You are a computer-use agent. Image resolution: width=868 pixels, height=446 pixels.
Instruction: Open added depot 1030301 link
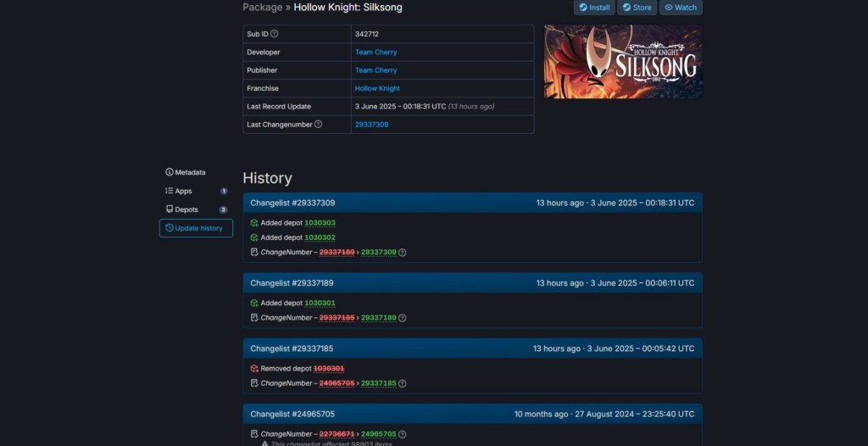[x=320, y=303]
